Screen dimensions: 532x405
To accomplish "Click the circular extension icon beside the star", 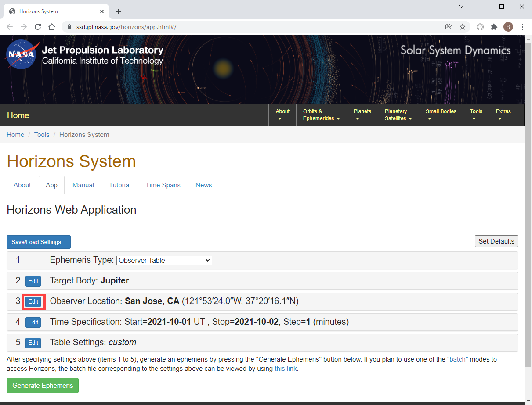I will click(480, 27).
